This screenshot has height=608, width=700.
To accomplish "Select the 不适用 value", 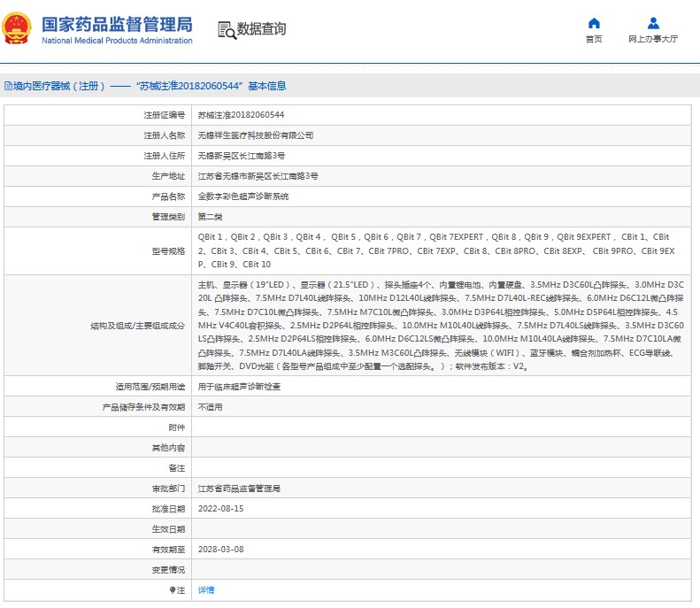I will tap(211, 407).
